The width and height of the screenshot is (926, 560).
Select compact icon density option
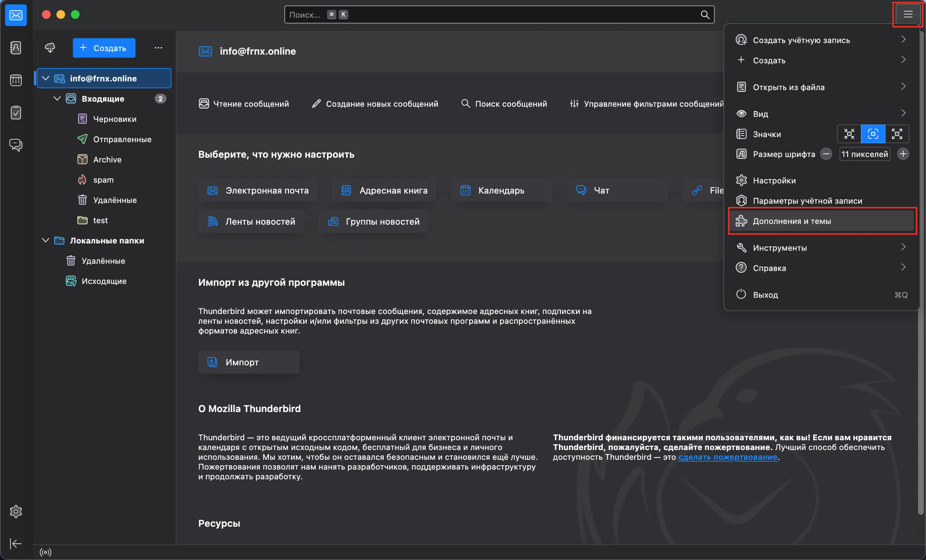[x=849, y=134]
